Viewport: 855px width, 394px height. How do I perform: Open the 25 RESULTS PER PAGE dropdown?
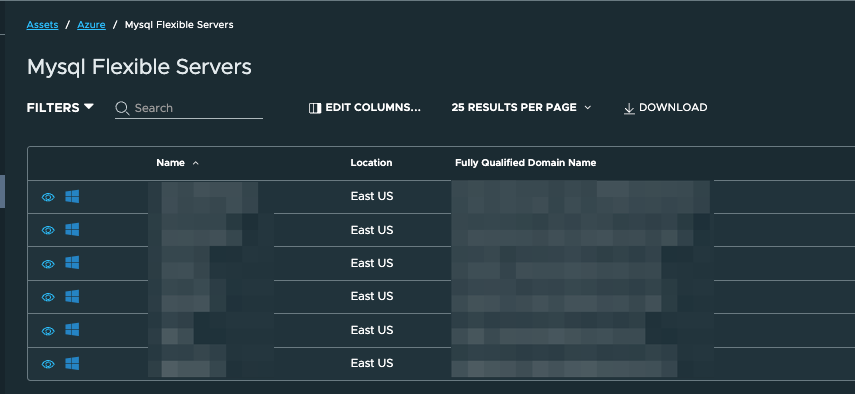[521, 108]
